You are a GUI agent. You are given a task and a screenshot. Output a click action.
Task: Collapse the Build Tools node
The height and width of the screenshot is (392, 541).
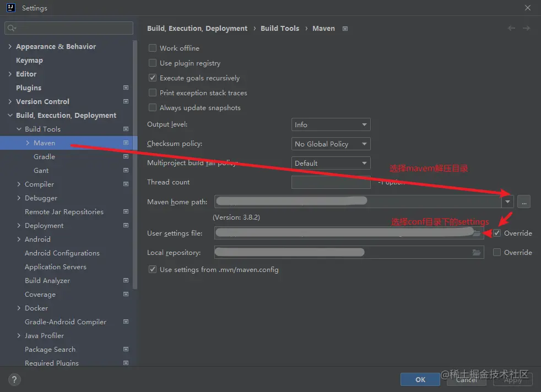click(x=19, y=129)
